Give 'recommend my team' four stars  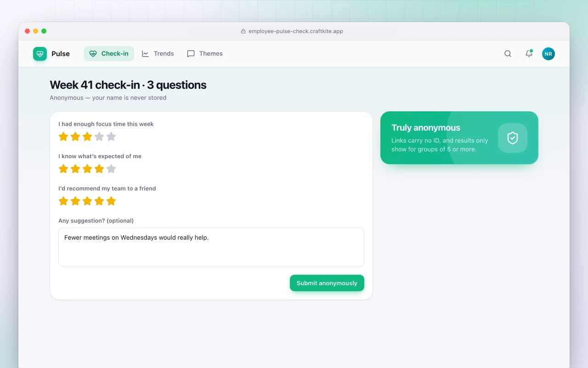(x=99, y=201)
